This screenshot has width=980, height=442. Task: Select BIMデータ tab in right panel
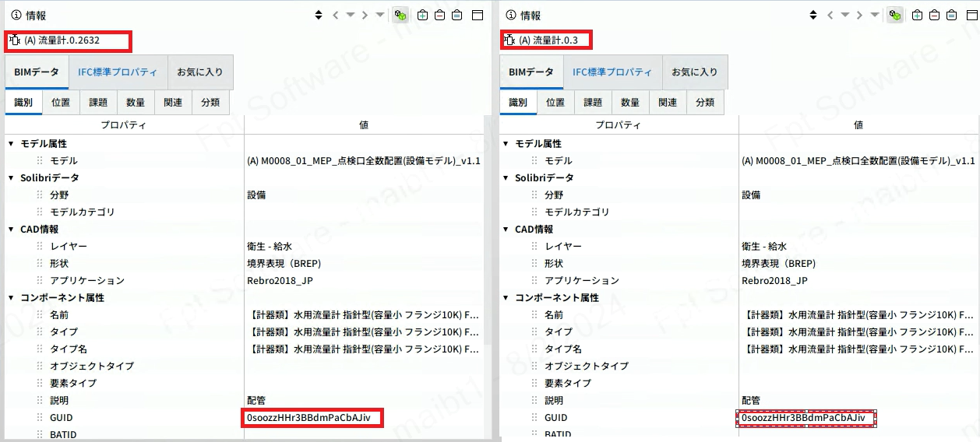click(531, 72)
